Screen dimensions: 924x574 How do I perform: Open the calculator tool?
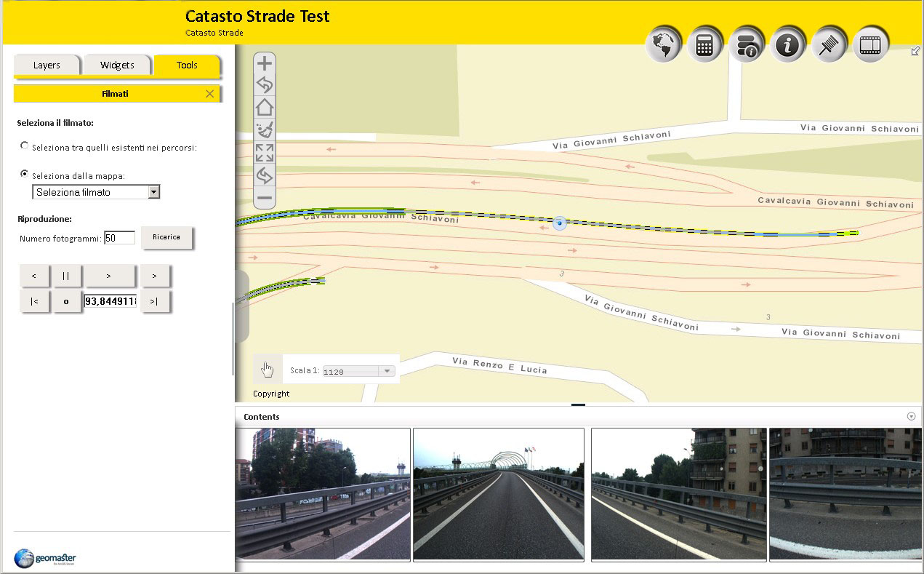click(x=704, y=45)
